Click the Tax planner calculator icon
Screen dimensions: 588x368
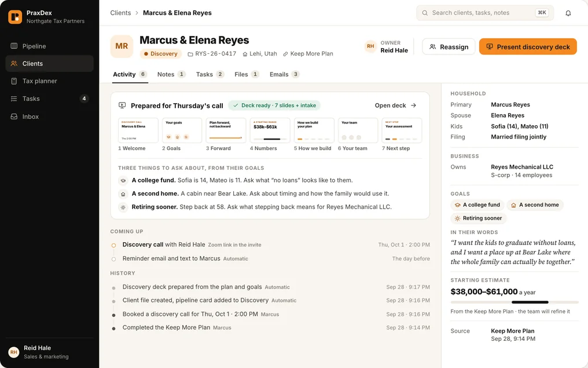point(14,81)
